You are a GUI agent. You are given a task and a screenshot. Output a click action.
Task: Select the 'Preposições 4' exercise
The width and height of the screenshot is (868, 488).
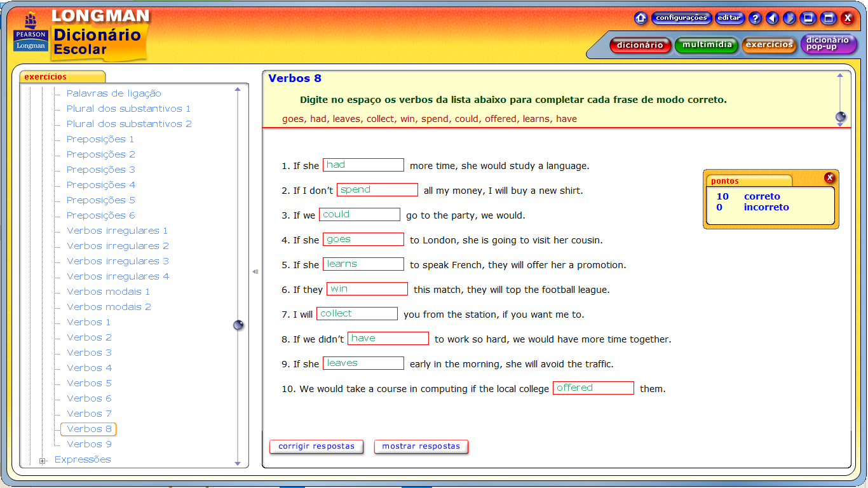tap(101, 185)
